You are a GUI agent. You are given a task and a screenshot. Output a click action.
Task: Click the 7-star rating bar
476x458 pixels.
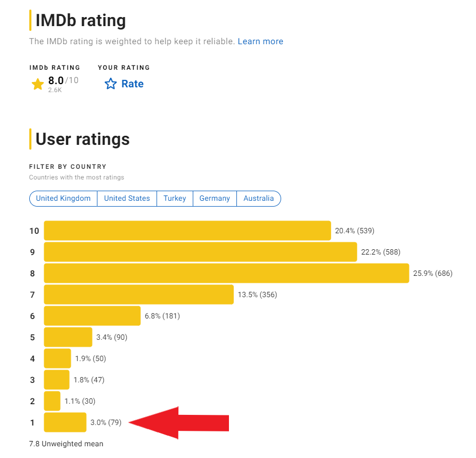coord(138,295)
